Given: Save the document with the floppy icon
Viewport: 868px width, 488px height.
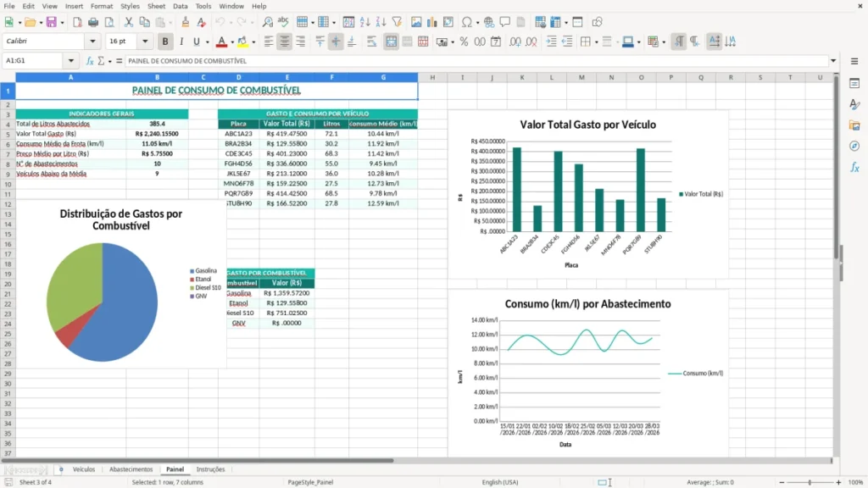Looking at the screenshot, I should click(x=52, y=22).
